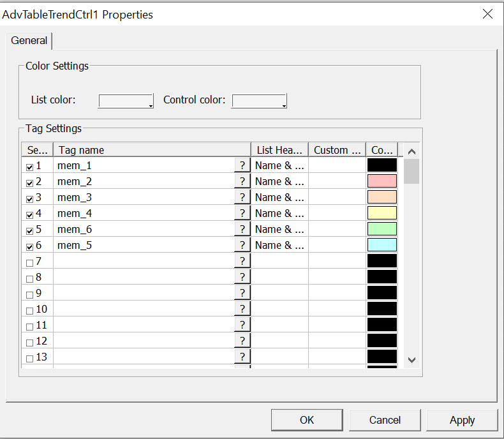
Task: Click the tag list scrollbar thumb
Action: click(411, 171)
